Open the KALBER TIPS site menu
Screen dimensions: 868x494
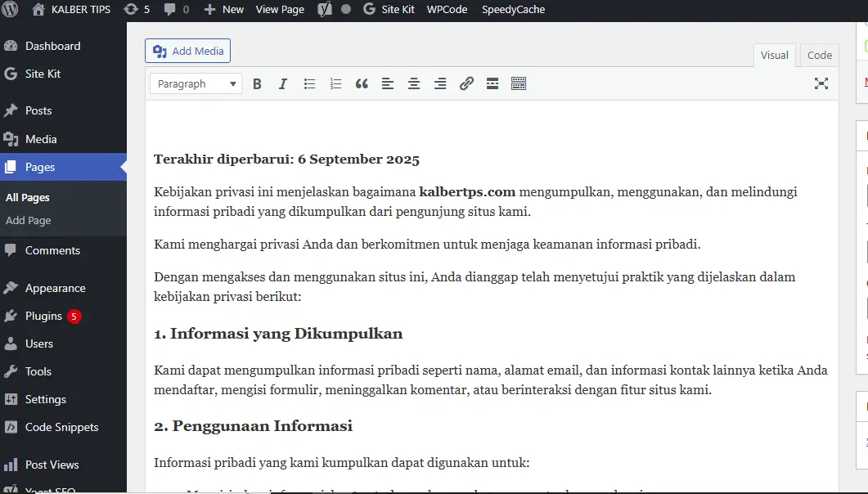tap(73, 10)
